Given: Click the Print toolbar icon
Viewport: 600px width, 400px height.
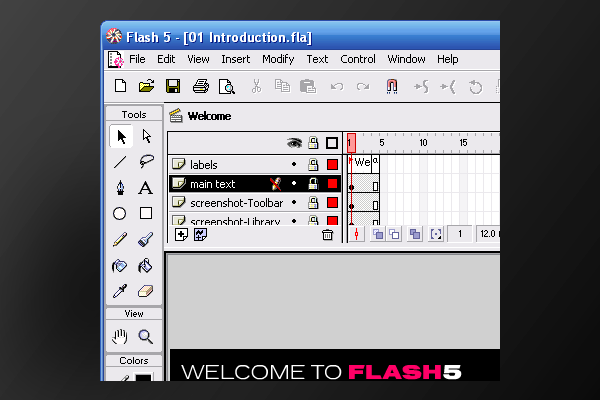Looking at the screenshot, I should click(x=201, y=86).
